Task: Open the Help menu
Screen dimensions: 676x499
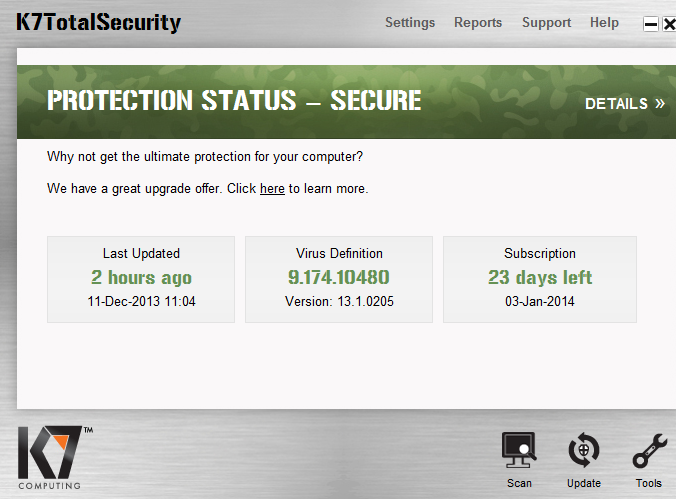Action: tap(604, 22)
